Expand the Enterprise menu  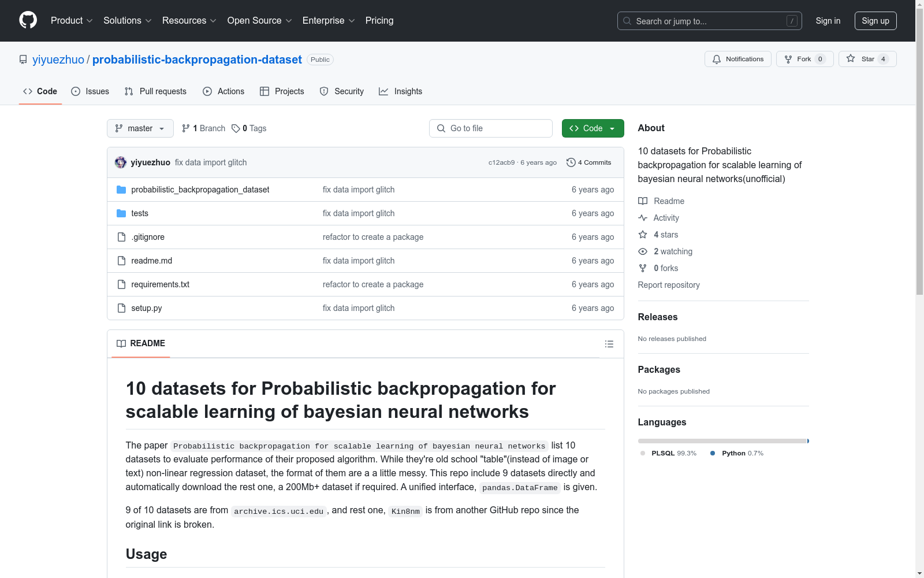329,21
